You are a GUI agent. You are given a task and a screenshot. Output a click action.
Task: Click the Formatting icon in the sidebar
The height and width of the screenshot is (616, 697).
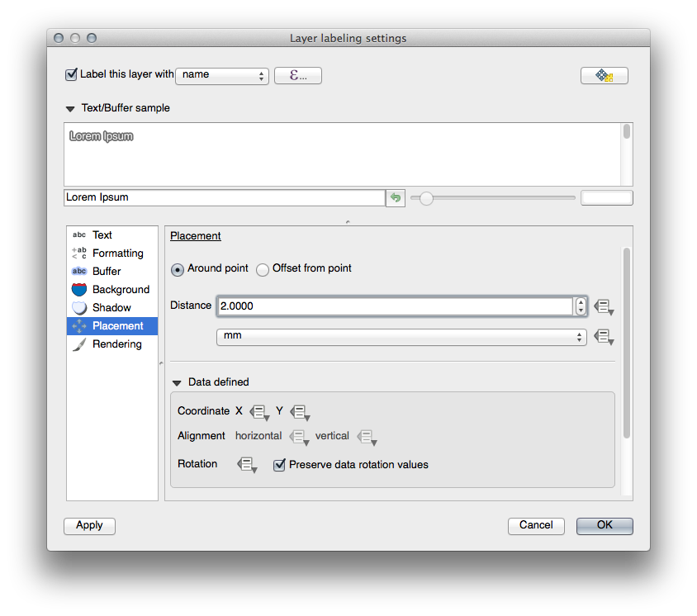tap(78, 253)
